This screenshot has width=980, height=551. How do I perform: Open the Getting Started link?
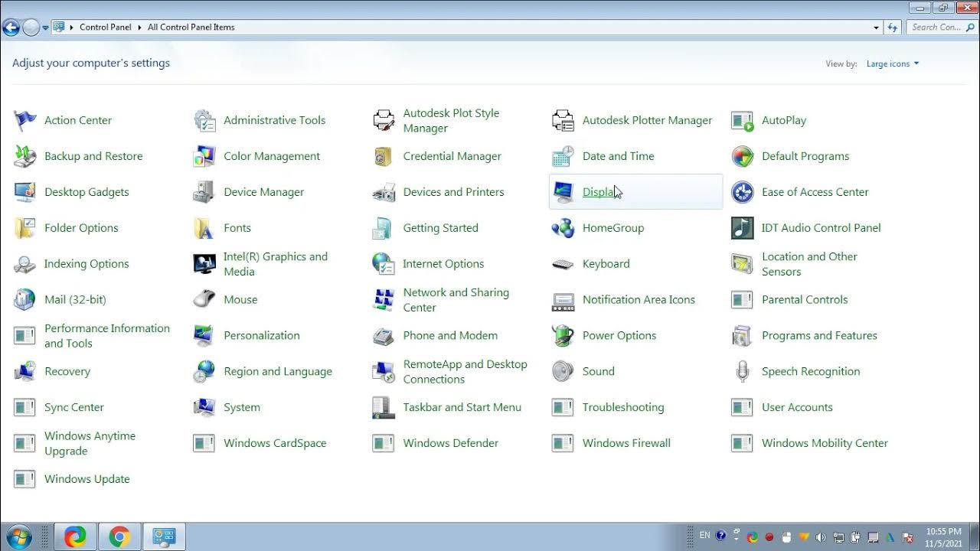coord(441,228)
